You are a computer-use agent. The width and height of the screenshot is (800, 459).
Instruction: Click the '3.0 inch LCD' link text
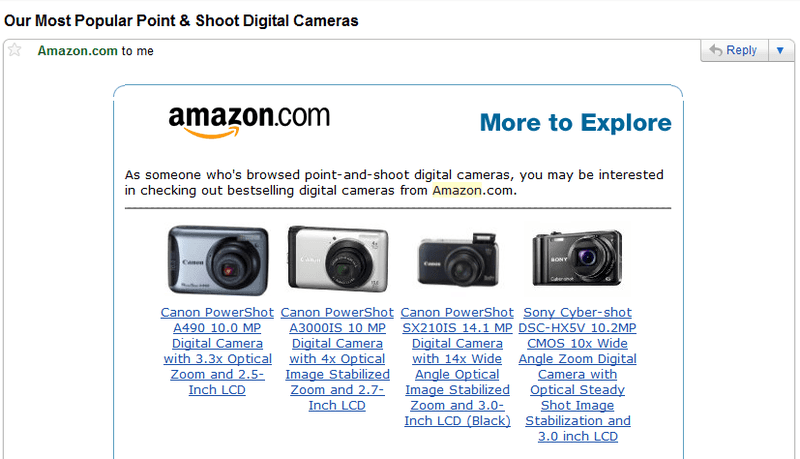[578, 437]
